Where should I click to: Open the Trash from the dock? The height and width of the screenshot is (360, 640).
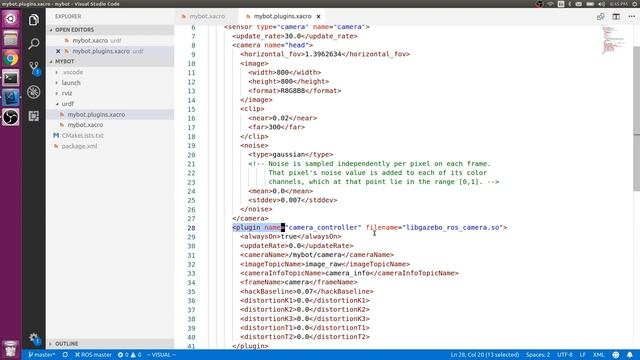(x=11, y=348)
